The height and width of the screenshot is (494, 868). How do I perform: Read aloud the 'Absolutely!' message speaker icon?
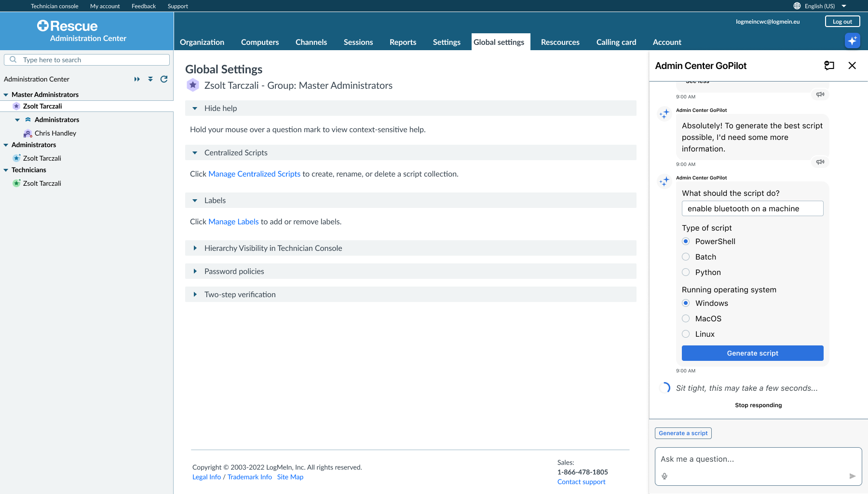coord(820,162)
